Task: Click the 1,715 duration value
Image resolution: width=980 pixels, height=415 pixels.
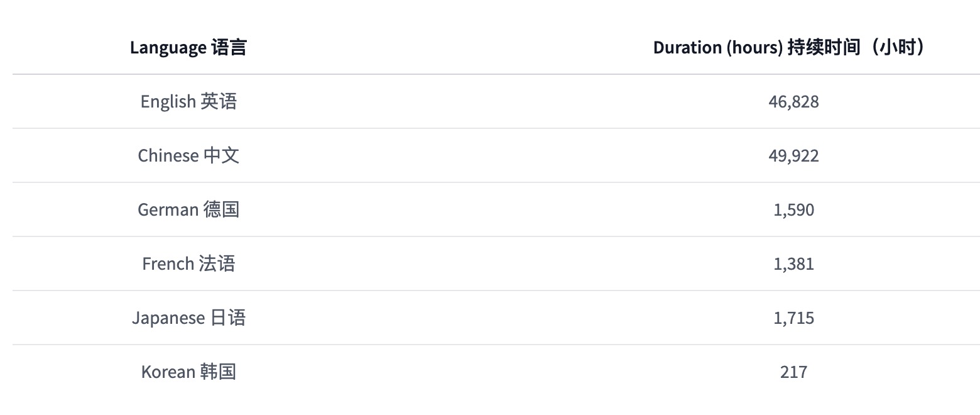Action: [793, 318]
